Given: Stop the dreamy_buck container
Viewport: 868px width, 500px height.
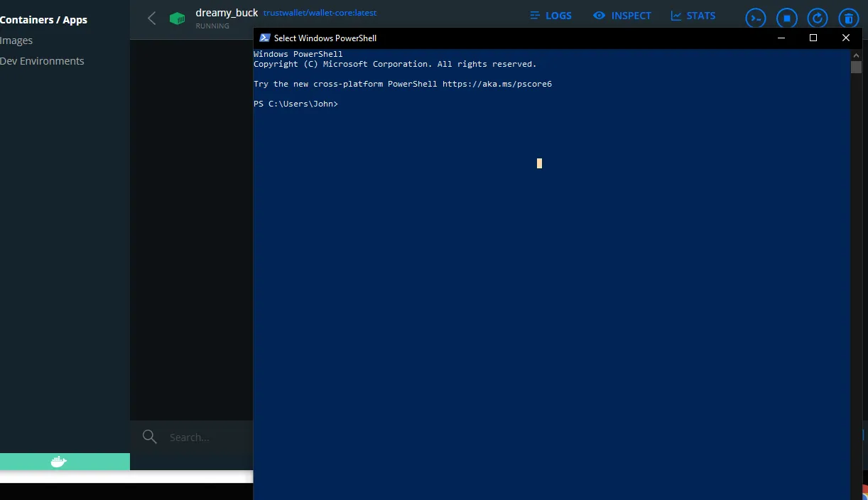Looking at the screenshot, I should tap(787, 18).
